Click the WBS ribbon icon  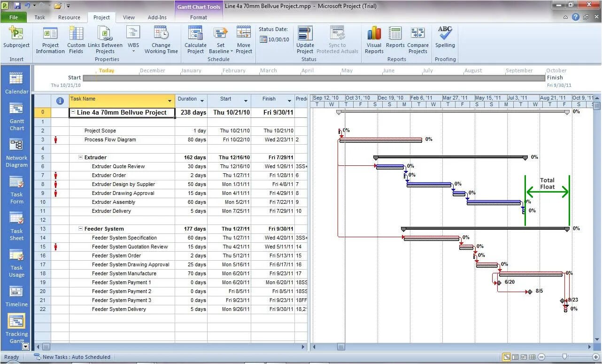[x=133, y=33]
